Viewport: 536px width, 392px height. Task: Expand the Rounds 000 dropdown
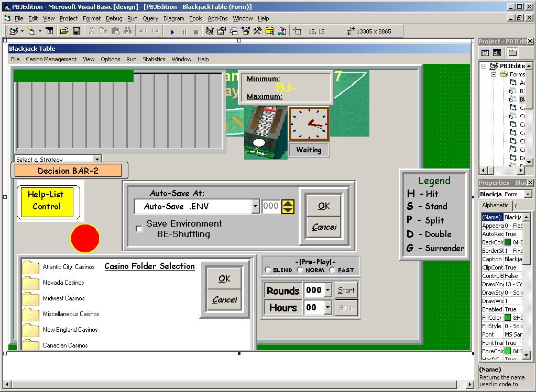pyautogui.click(x=327, y=290)
